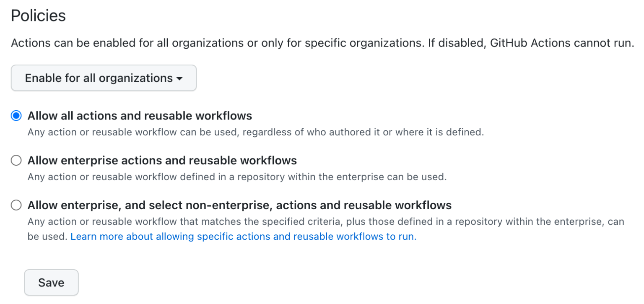Choose Allow enterprise actions and reusable workflows
Image resolution: width=644 pixels, height=304 pixels.
coord(16,160)
